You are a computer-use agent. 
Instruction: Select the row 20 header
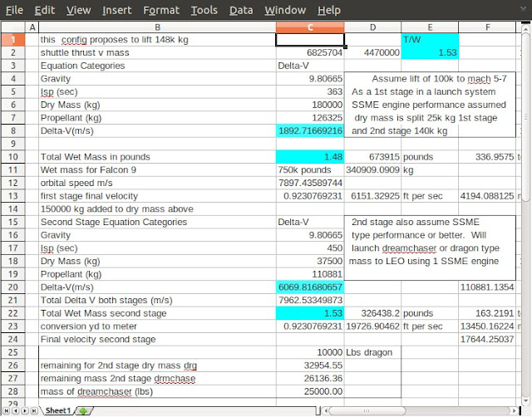(13, 287)
